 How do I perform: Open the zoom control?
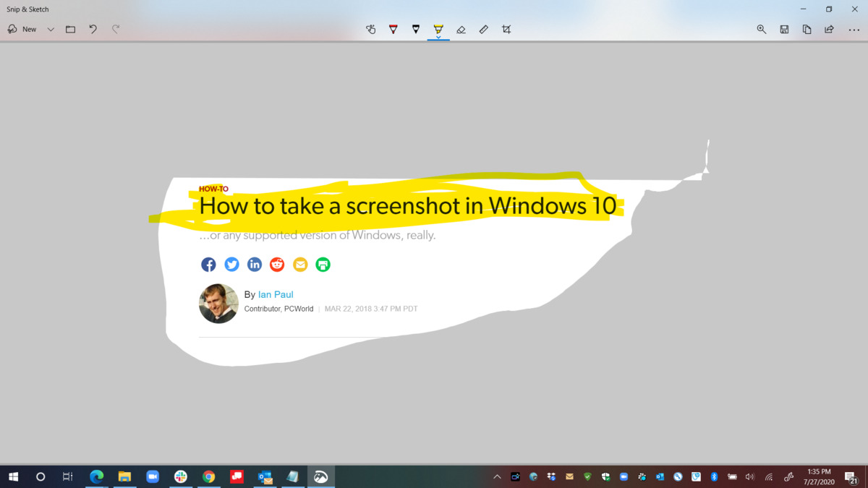tap(761, 29)
